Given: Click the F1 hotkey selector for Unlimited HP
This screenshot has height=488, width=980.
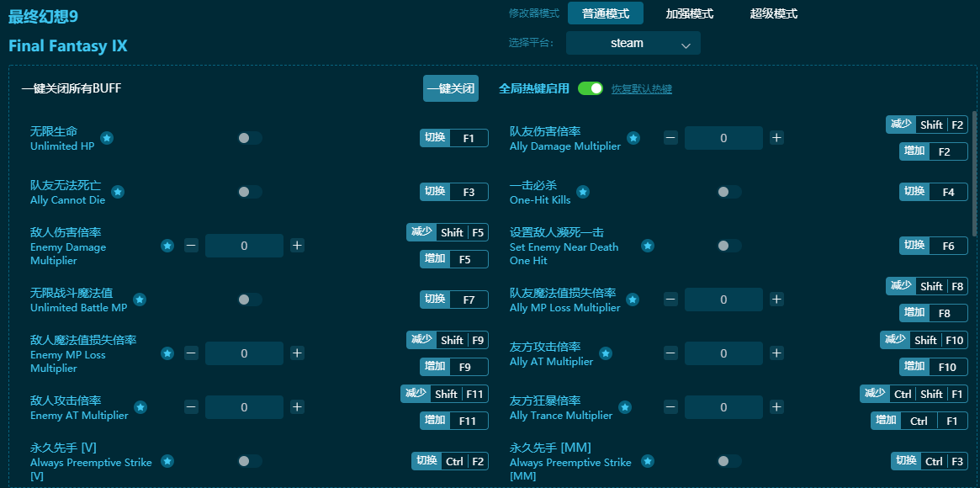Looking at the screenshot, I should click(469, 138).
